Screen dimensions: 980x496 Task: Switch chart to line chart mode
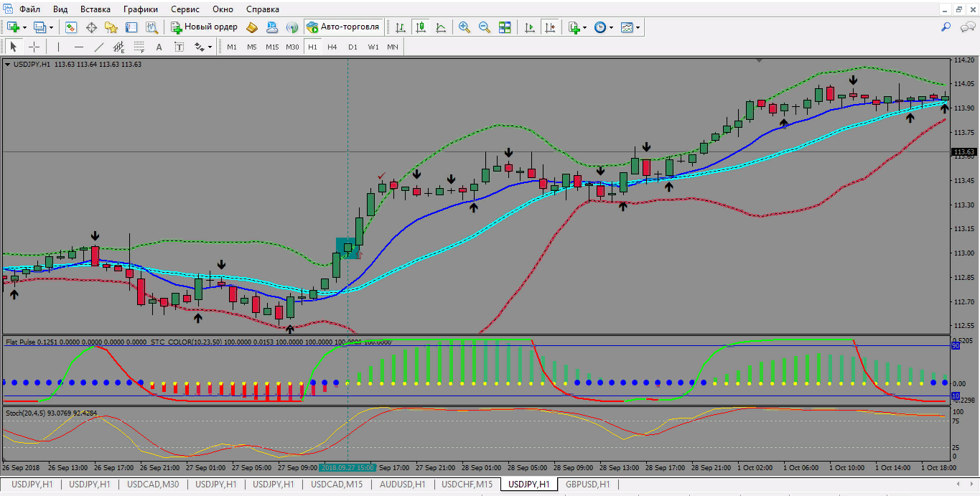(x=441, y=27)
